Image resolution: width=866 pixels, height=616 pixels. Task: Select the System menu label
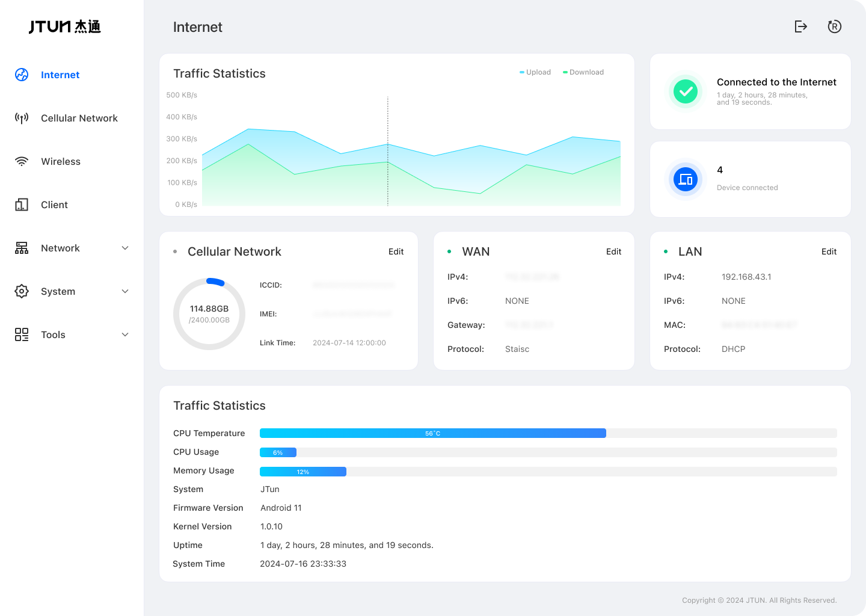coord(58,291)
